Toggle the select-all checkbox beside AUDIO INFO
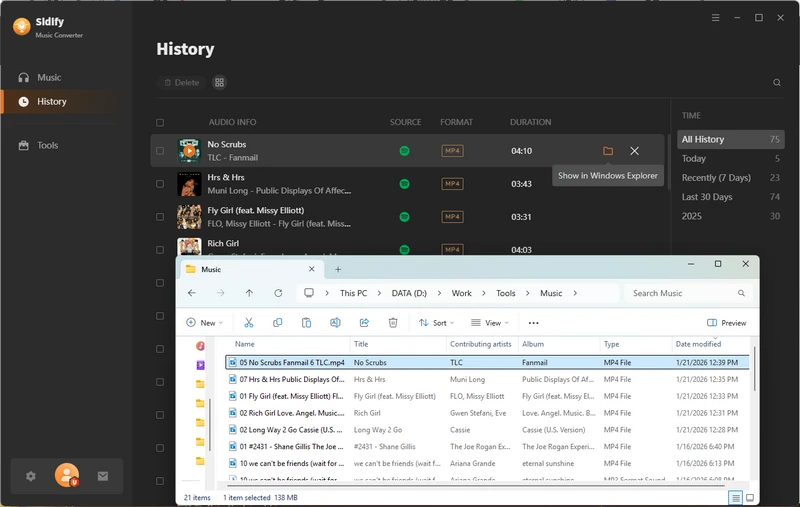 (x=160, y=123)
